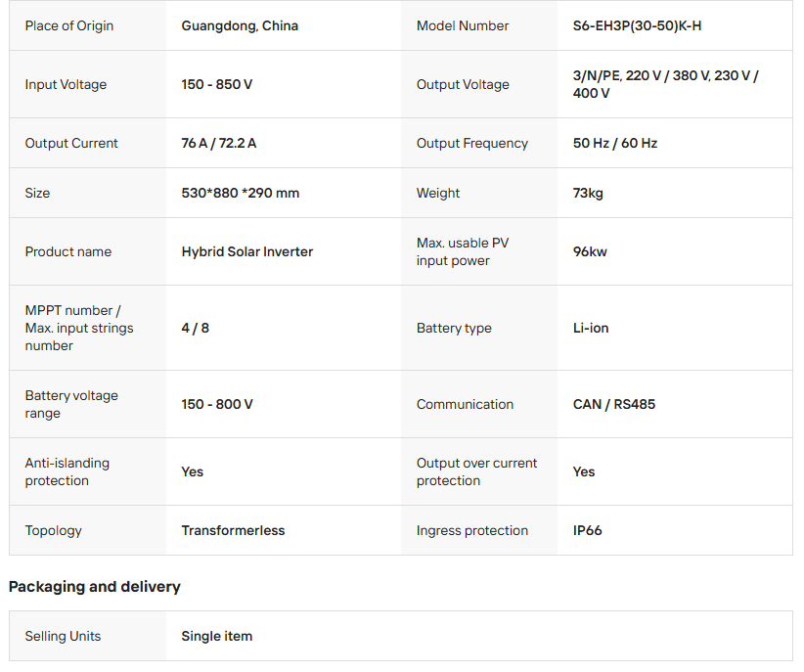Image resolution: width=804 pixels, height=672 pixels.
Task: Click the Guangdong, China value
Action: pyautogui.click(x=240, y=25)
